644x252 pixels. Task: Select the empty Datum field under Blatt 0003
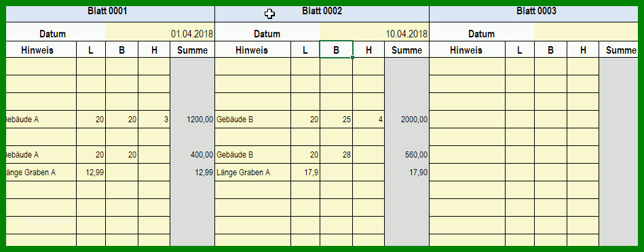586,33
